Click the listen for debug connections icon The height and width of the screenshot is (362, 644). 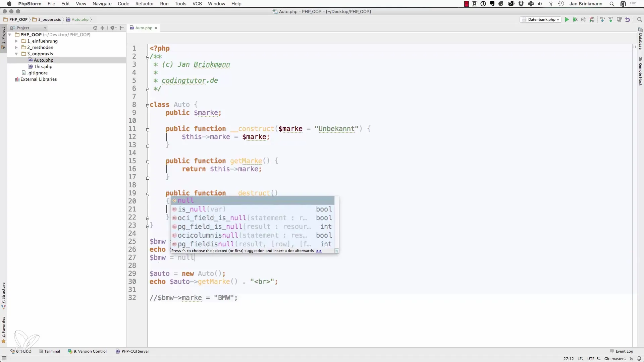pyautogui.click(x=592, y=19)
